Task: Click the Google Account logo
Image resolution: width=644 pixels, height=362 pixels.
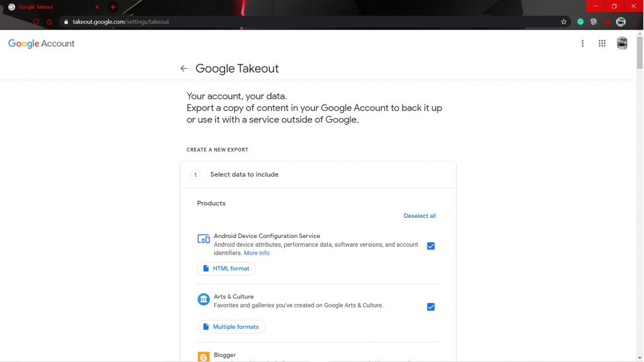Action: pyautogui.click(x=41, y=43)
